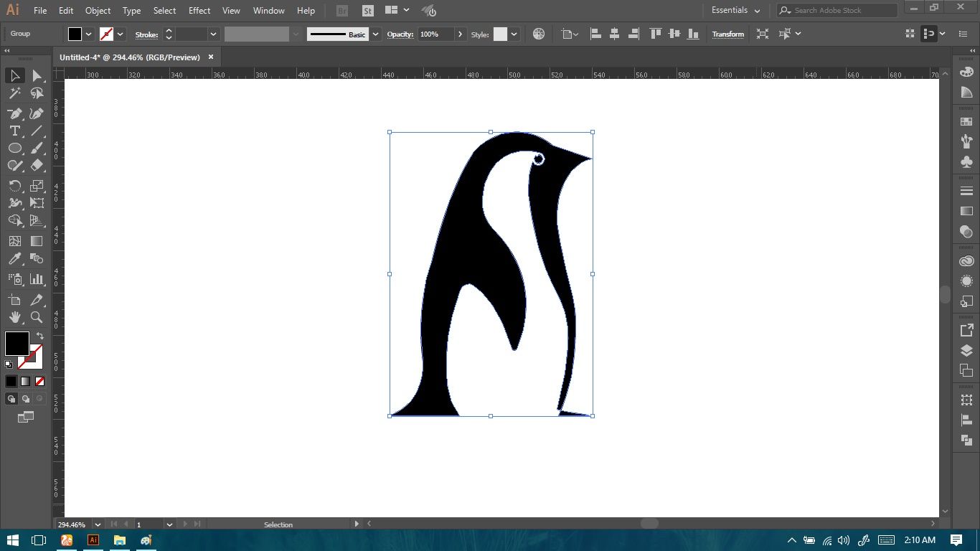Click the Tools panel Fill box

(17, 343)
